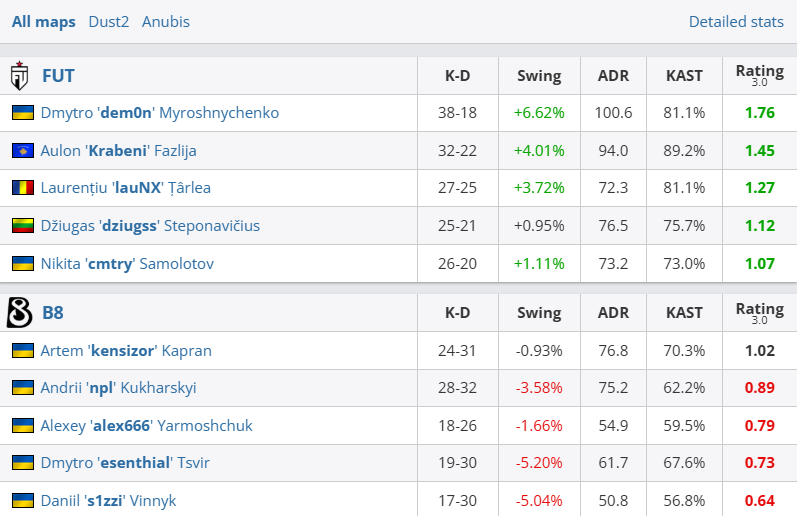The image size is (797, 516).
Task: Switch to the Anubis map tab
Action: [166, 22]
